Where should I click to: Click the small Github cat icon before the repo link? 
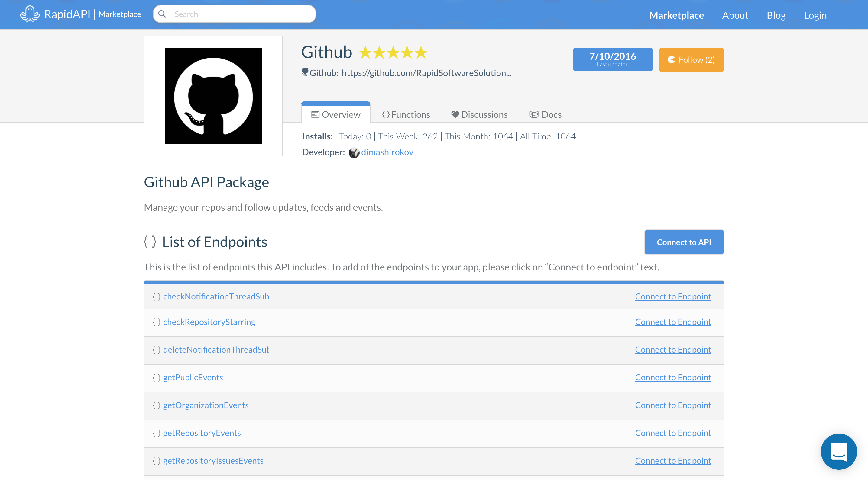[305, 72]
